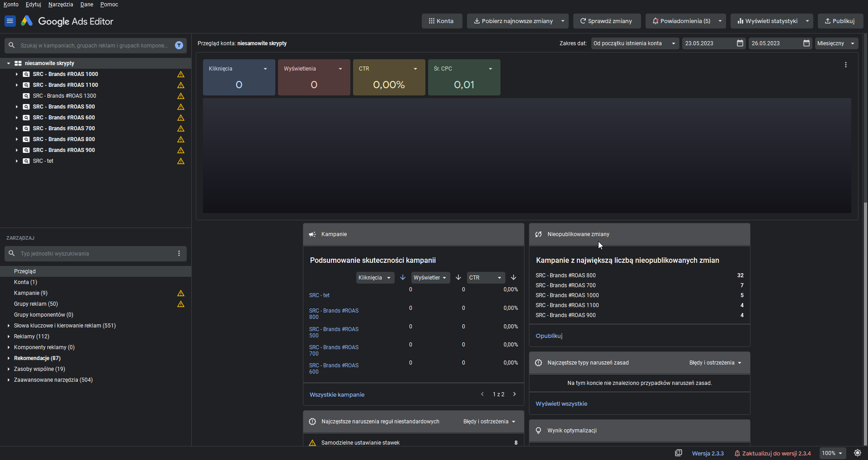Open Powiadomienia dropdown arrow

point(720,21)
